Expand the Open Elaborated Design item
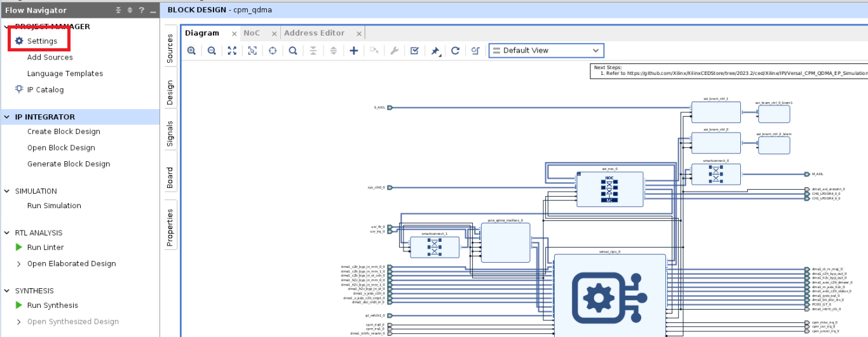Viewport: 868px width, 337px height. coord(19,264)
